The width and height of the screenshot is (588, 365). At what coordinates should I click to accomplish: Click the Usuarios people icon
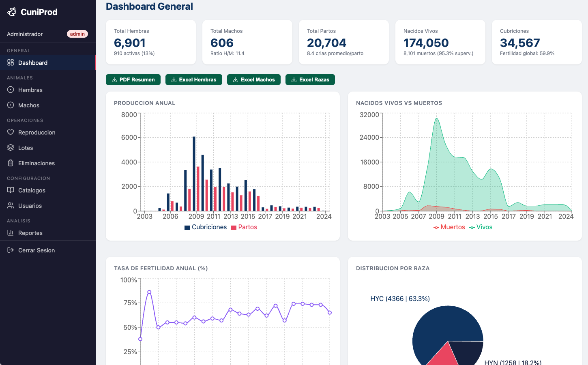point(11,205)
